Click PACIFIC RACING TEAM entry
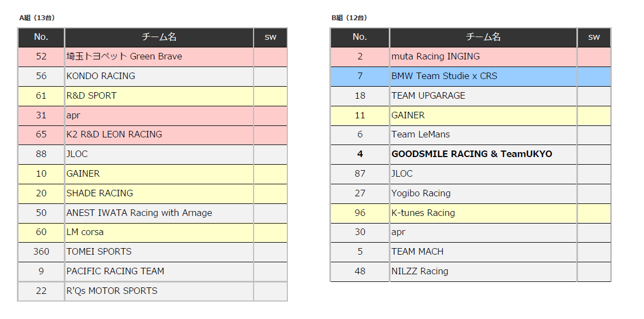Viewport: 644px width, 319px height. [115, 272]
